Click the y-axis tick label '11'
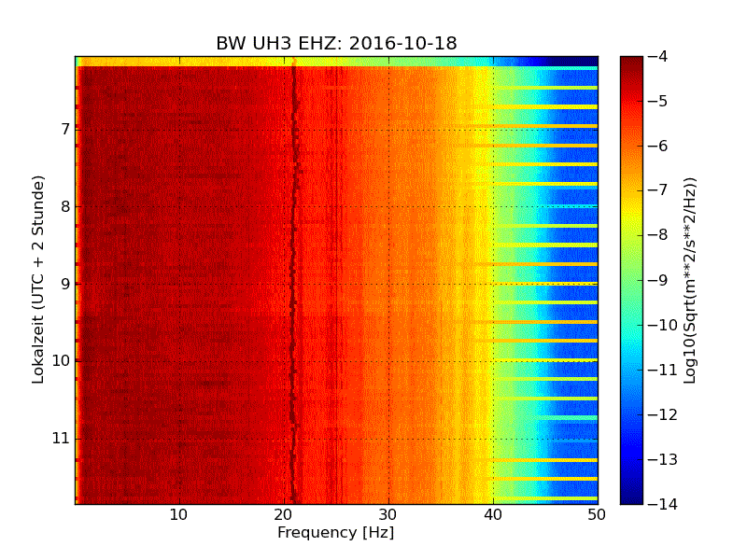This screenshot has width=747, height=560. [x=61, y=438]
